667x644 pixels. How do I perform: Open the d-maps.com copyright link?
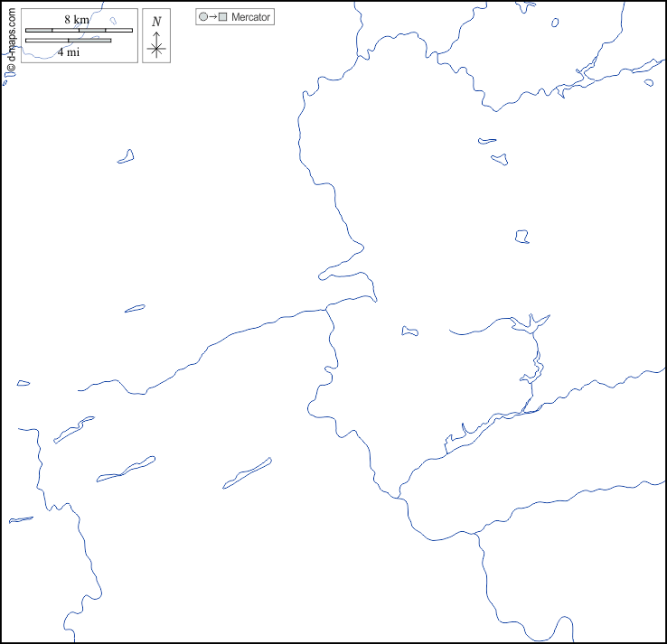click(11, 43)
